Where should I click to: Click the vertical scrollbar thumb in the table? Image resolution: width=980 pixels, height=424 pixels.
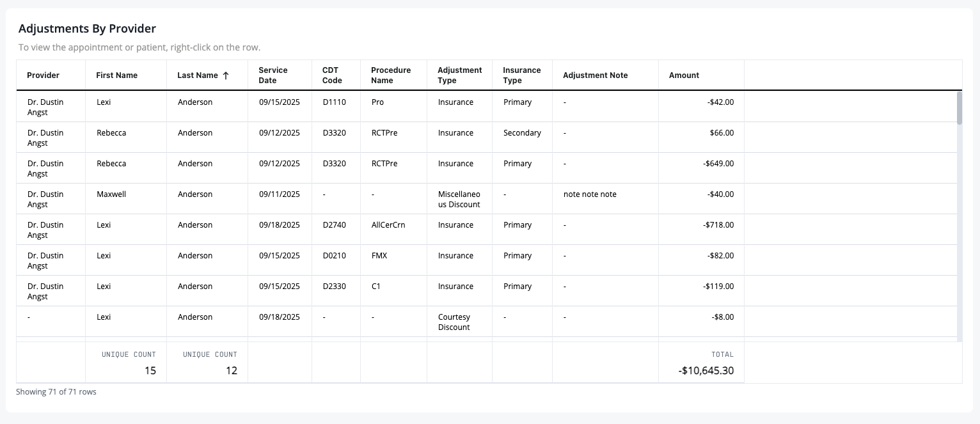pos(959,107)
